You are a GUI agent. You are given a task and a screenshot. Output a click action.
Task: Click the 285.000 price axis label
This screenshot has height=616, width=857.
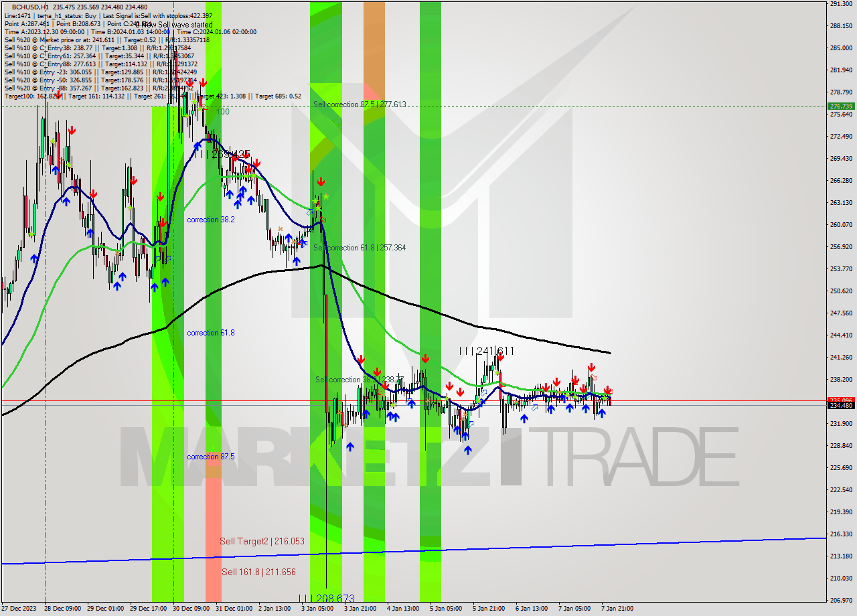pos(841,48)
